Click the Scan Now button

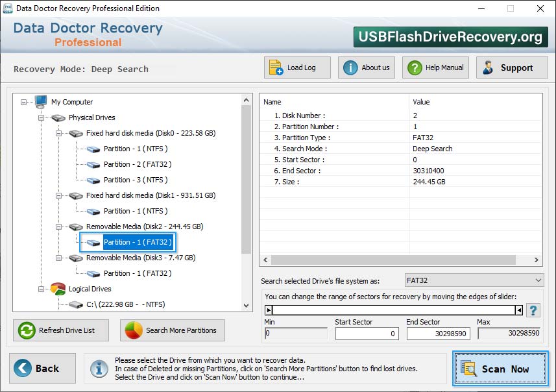click(x=500, y=368)
